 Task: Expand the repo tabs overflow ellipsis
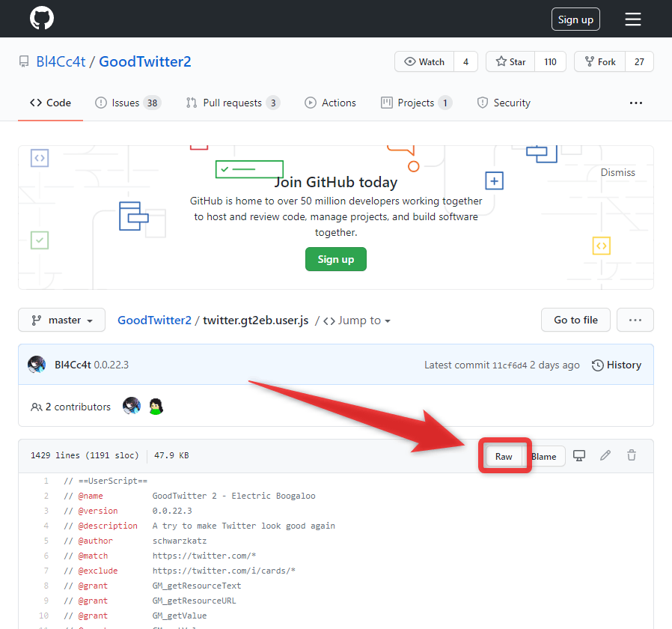[635, 103]
